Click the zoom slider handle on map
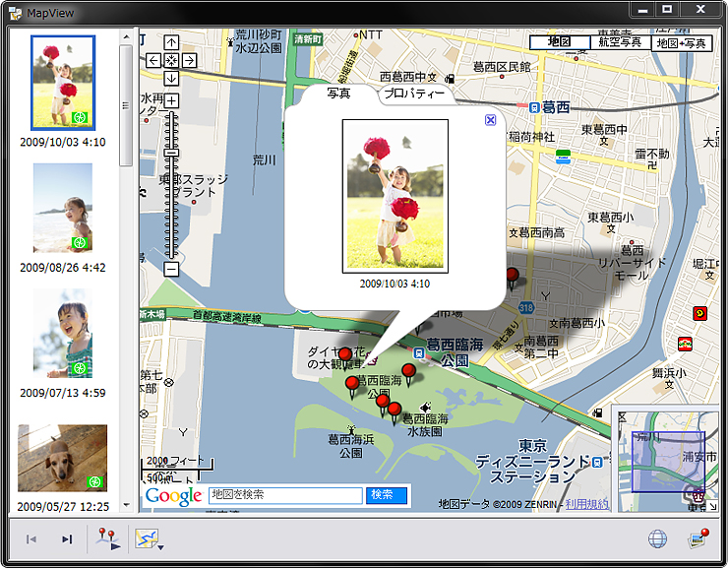 [x=171, y=153]
